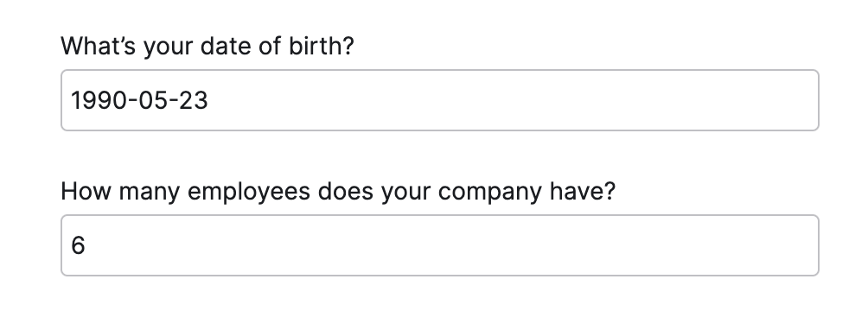Click the year 1990 in birth date
Viewport: 868px width, 311px height.
click(98, 101)
